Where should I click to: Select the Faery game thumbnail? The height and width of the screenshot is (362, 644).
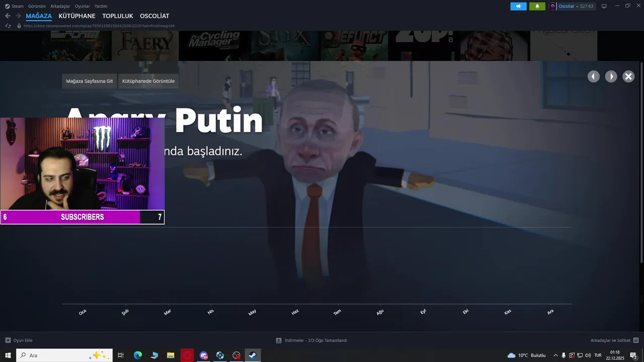[145, 46]
